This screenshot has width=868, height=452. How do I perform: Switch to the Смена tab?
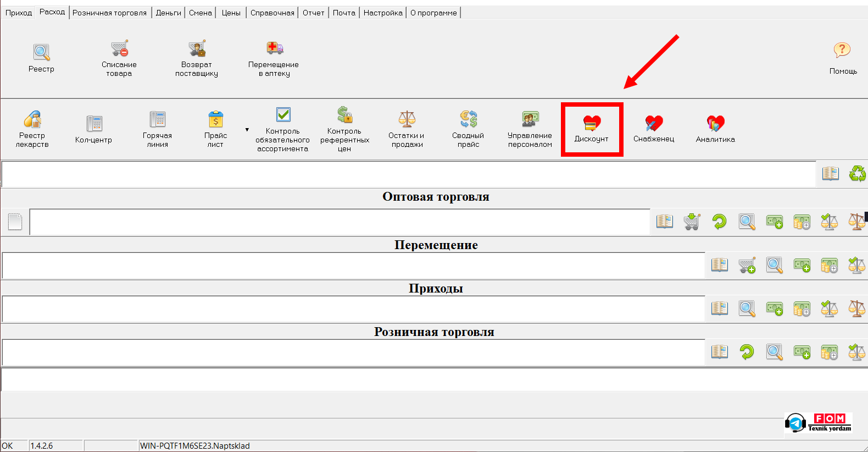(x=201, y=13)
